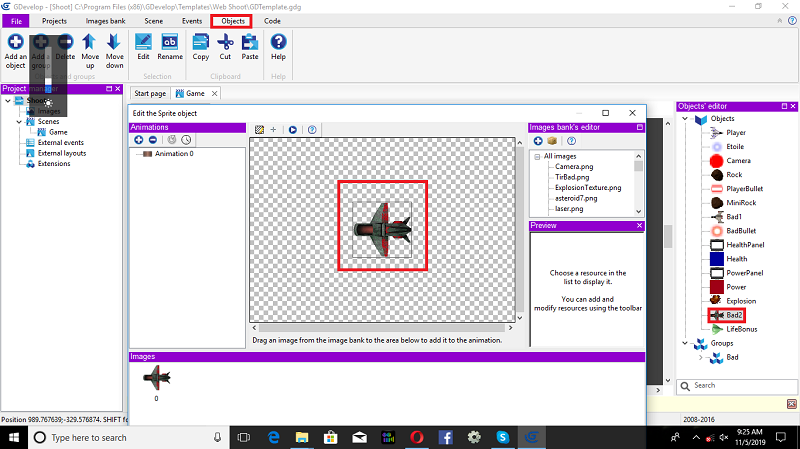The image size is (800, 449).
Task: Click the GDevelop help icon at the top right
Action: click(792, 21)
